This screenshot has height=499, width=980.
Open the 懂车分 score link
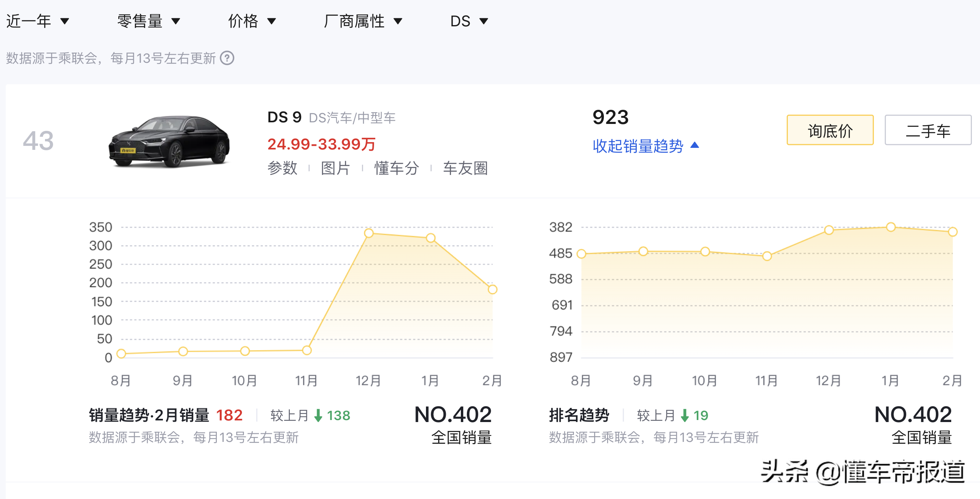(396, 168)
